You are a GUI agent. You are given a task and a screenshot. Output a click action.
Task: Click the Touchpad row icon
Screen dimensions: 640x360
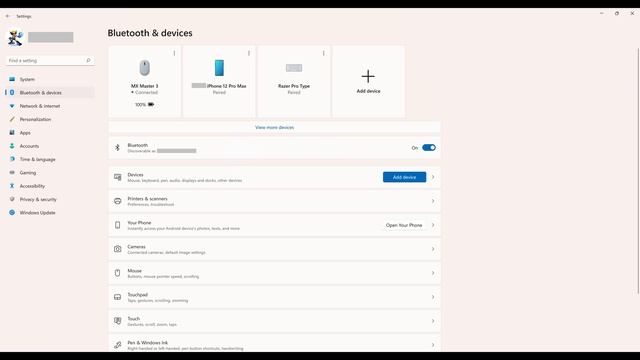(118, 297)
